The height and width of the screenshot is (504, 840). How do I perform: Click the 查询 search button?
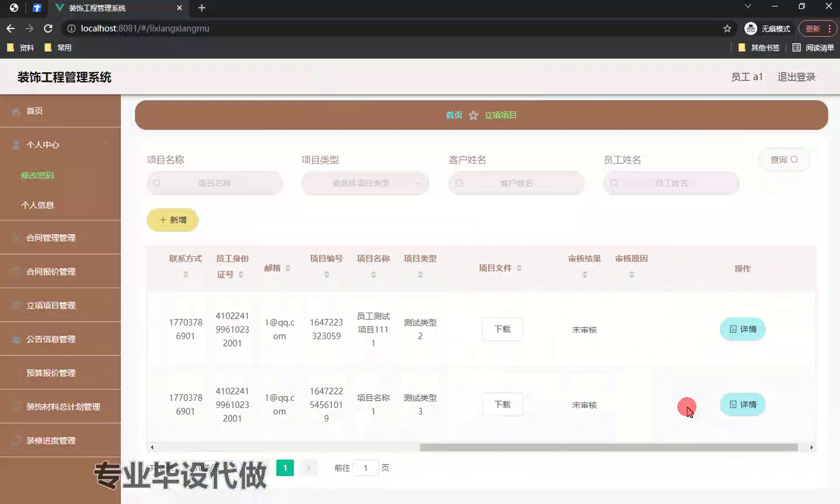pos(784,160)
